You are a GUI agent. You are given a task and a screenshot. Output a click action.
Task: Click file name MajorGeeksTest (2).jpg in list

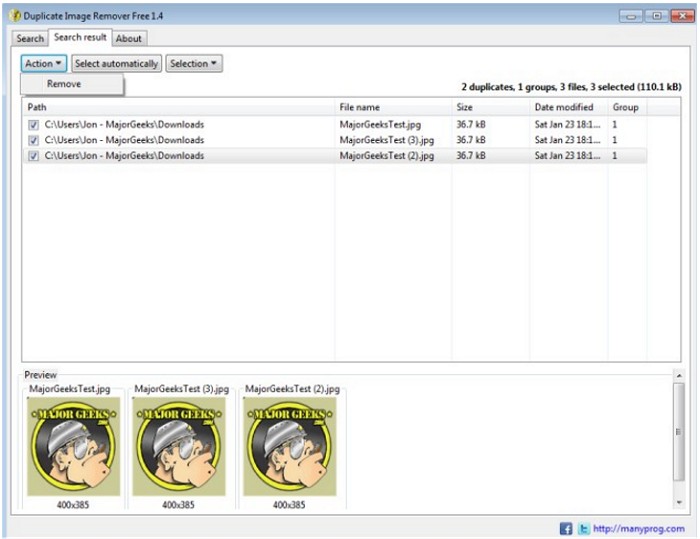(x=387, y=156)
